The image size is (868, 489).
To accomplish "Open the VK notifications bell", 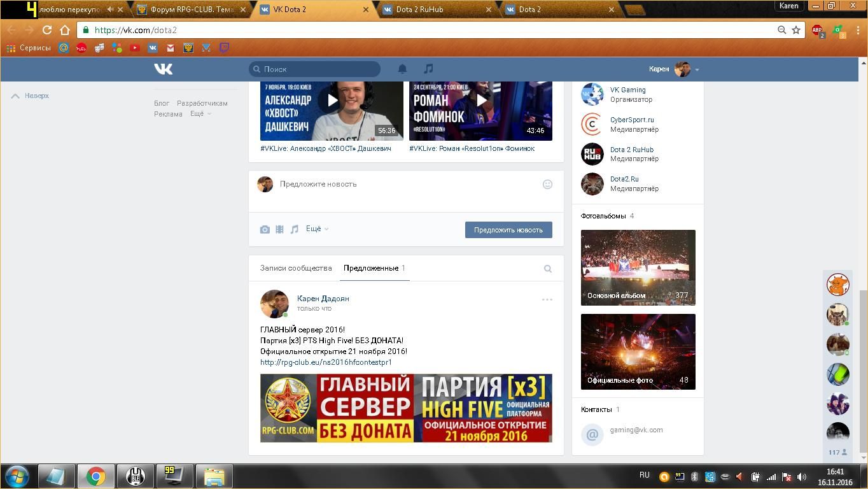I will click(x=402, y=69).
